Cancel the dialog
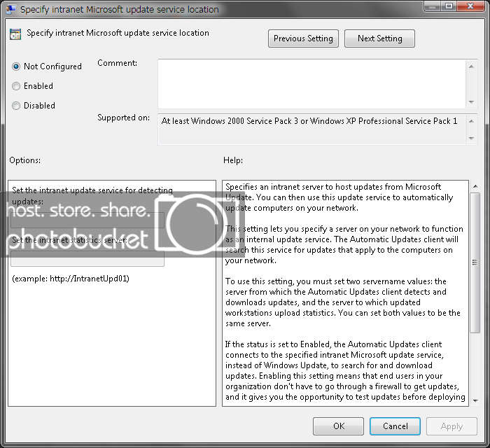This screenshot has width=490, height=448. pos(395,426)
